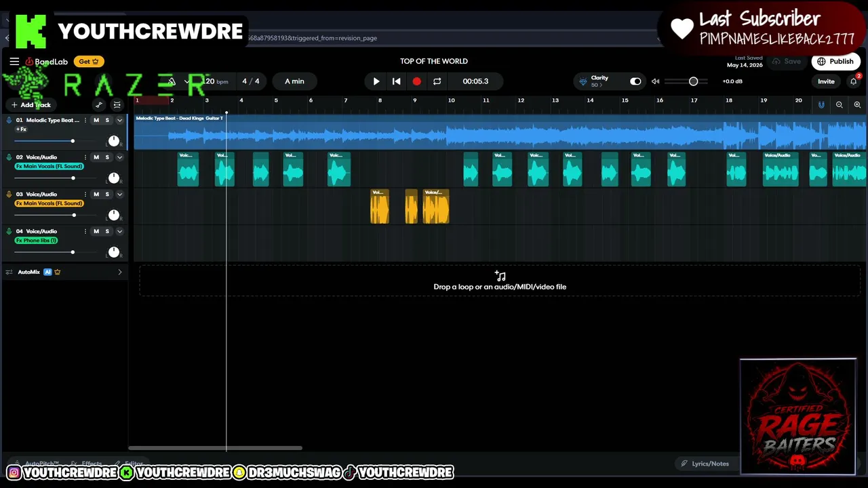Open the automation tool icon beside Add Track

[99, 105]
